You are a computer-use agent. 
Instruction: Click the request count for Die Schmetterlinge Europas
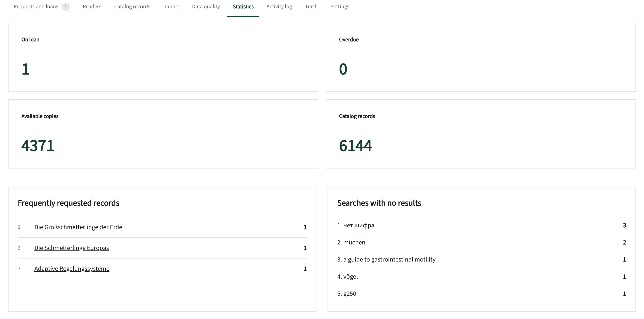(x=305, y=248)
